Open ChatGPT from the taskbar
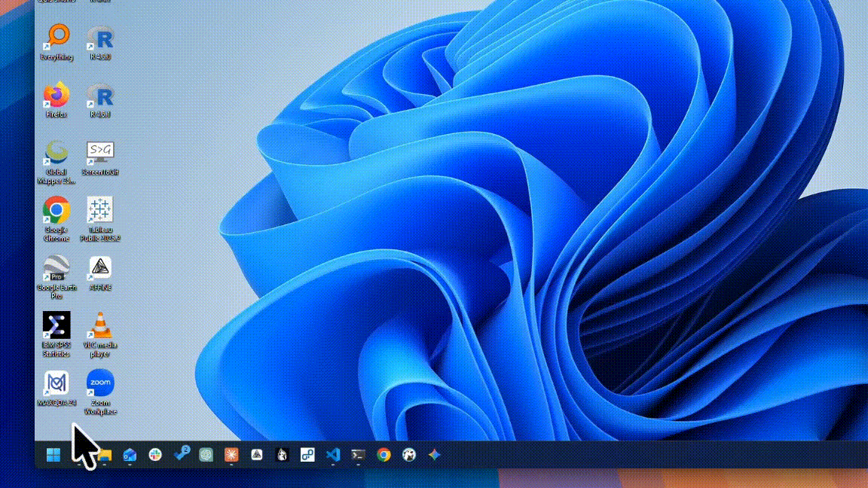This screenshot has height=488, width=868. tap(205, 454)
